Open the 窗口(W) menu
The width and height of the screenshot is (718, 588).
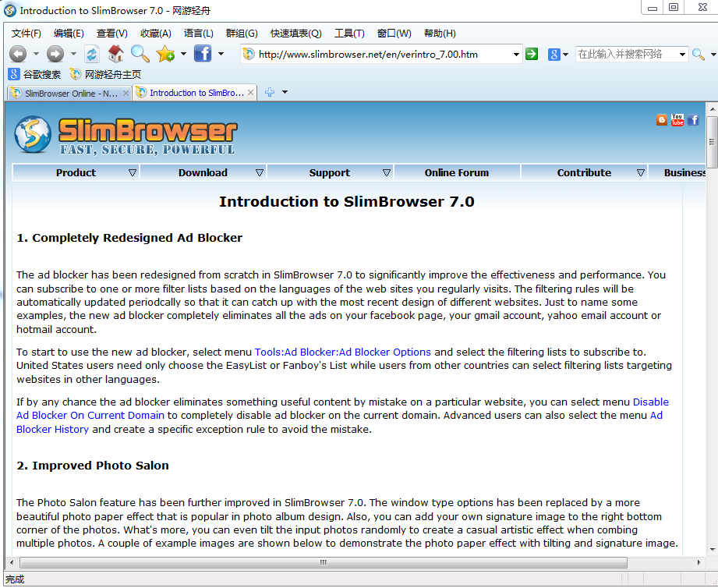coord(394,34)
